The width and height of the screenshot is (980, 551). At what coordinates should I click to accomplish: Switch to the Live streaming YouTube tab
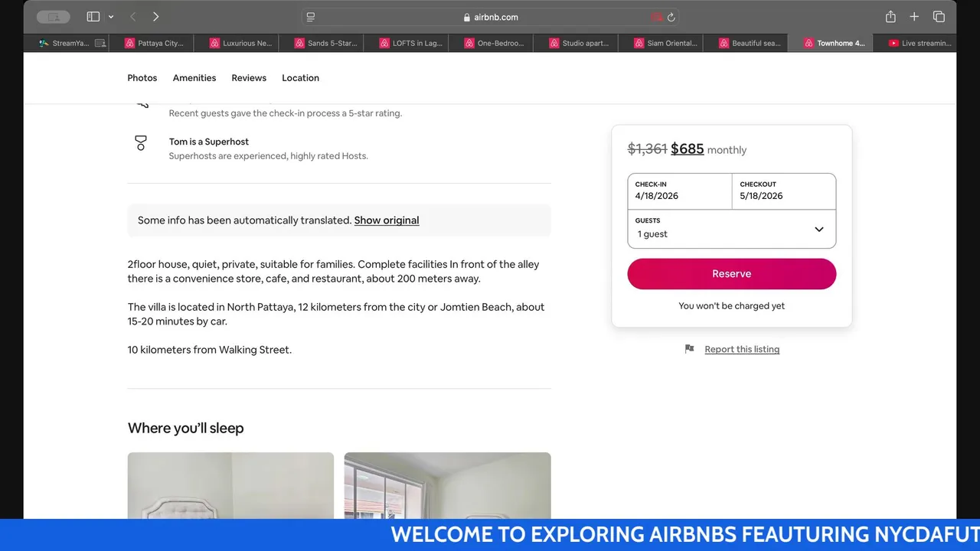pos(919,44)
